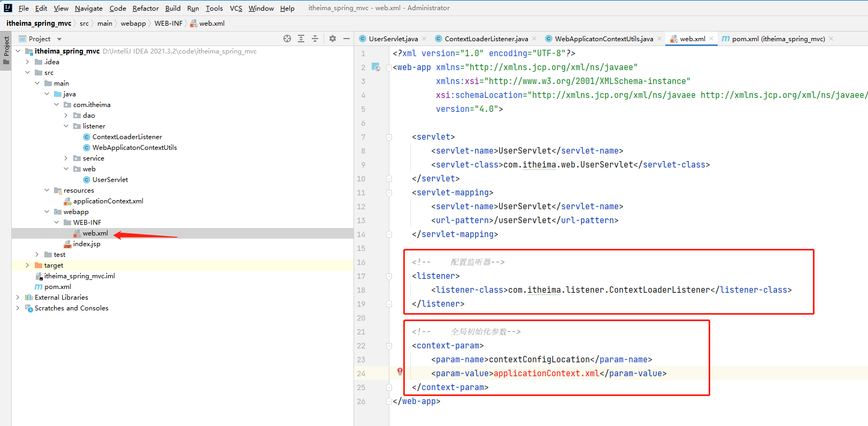Fold the listener tag on line 17
This screenshot has height=426, width=868.
pos(389,276)
